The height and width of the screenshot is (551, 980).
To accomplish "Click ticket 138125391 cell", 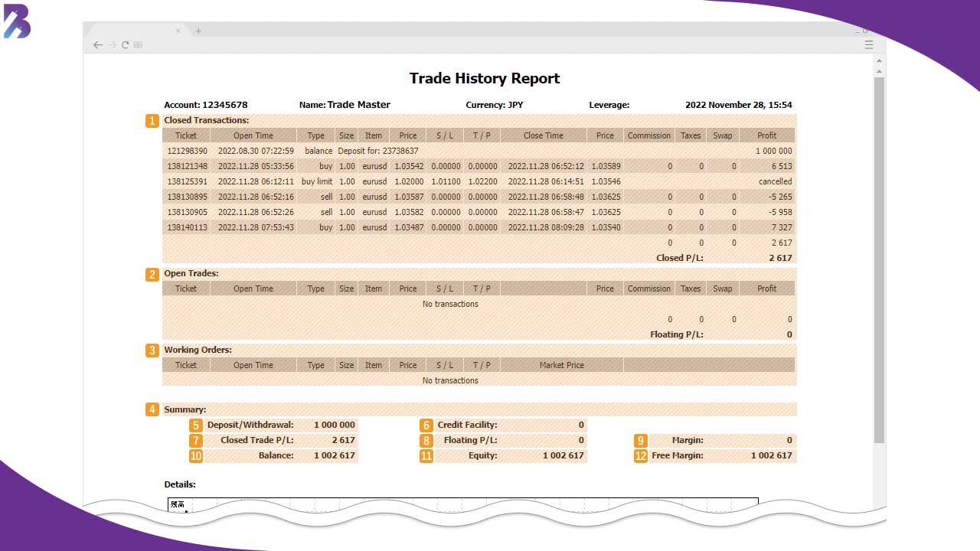I will pos(187,181).
